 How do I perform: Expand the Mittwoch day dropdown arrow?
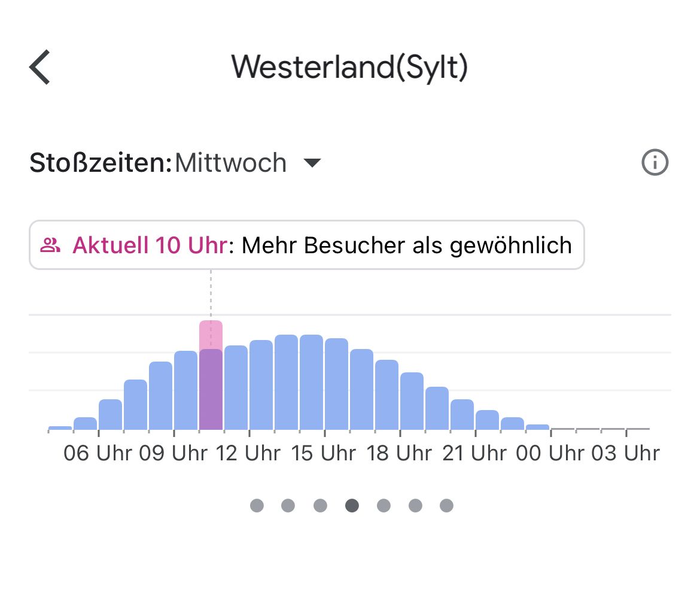[x=312, y=163]
